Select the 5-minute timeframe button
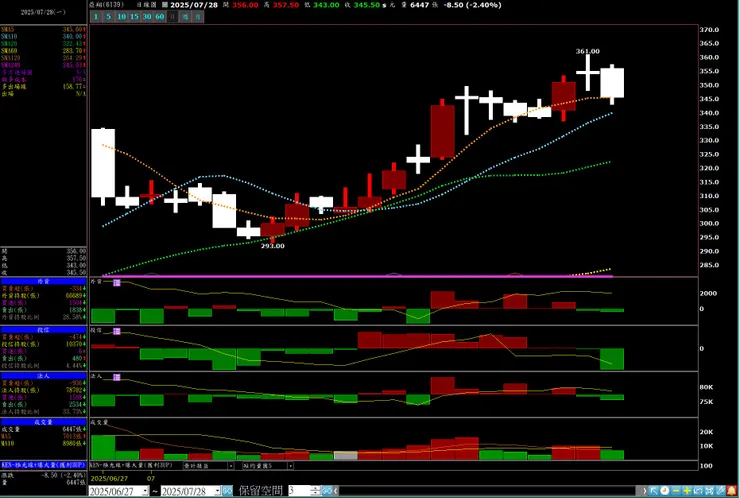 [109, 17]
